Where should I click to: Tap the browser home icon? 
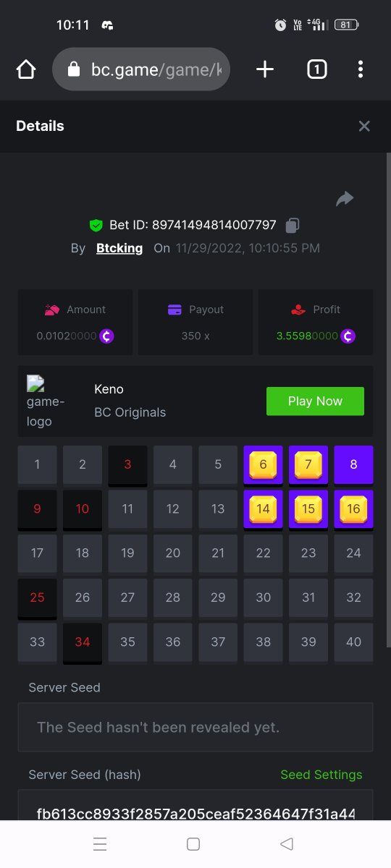26,69
